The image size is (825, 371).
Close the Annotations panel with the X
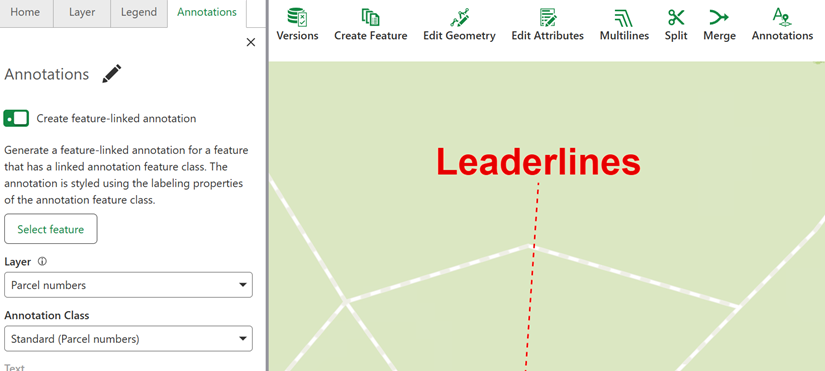(x=251, y=43)
